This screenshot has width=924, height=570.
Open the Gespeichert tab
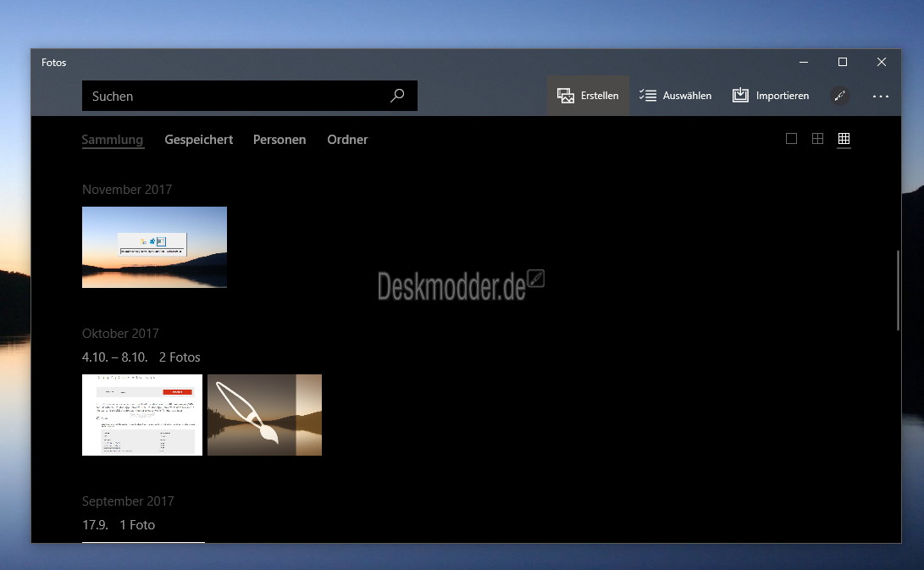198,140
